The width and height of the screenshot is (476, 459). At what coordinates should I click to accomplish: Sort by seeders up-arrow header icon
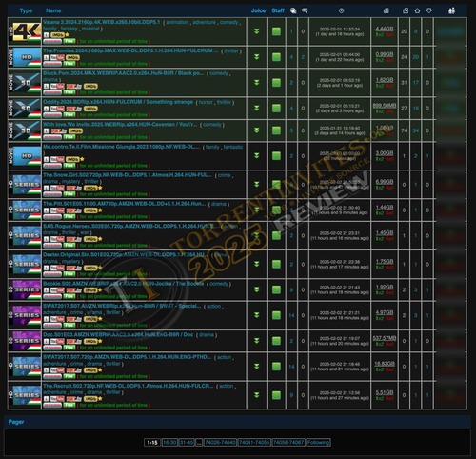coord(417,10)
